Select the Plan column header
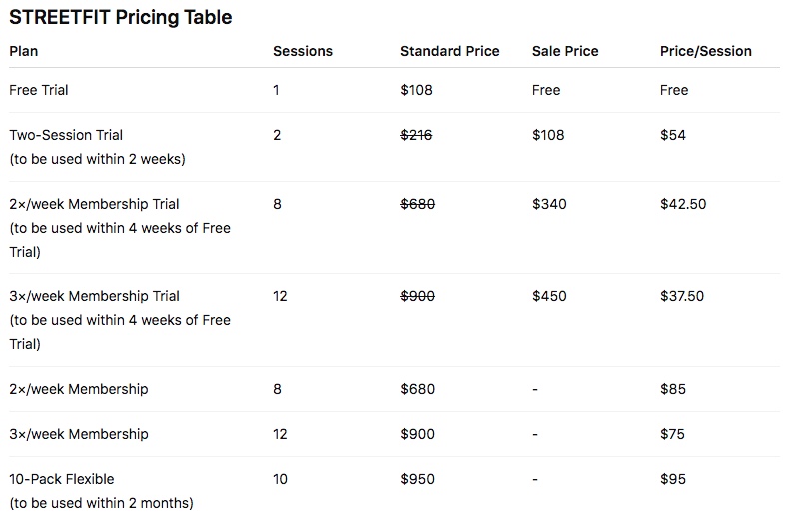 click(24, 51)
